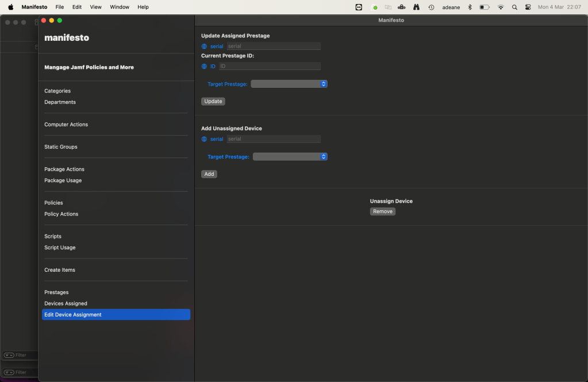Click the globe icon under Add Unassigned Device
This screenshot has height=382, width=588.
click(204, 139)
